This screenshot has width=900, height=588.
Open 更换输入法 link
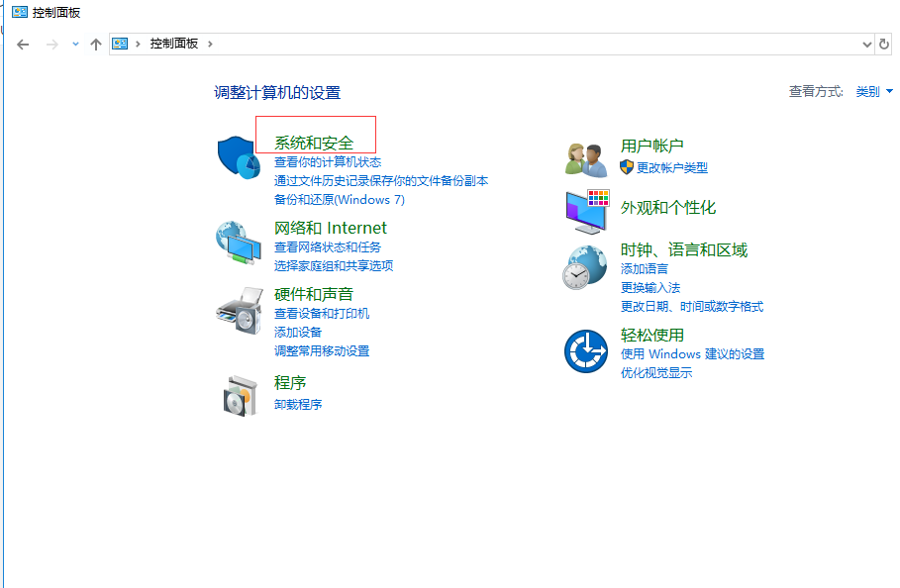(650, 288)
